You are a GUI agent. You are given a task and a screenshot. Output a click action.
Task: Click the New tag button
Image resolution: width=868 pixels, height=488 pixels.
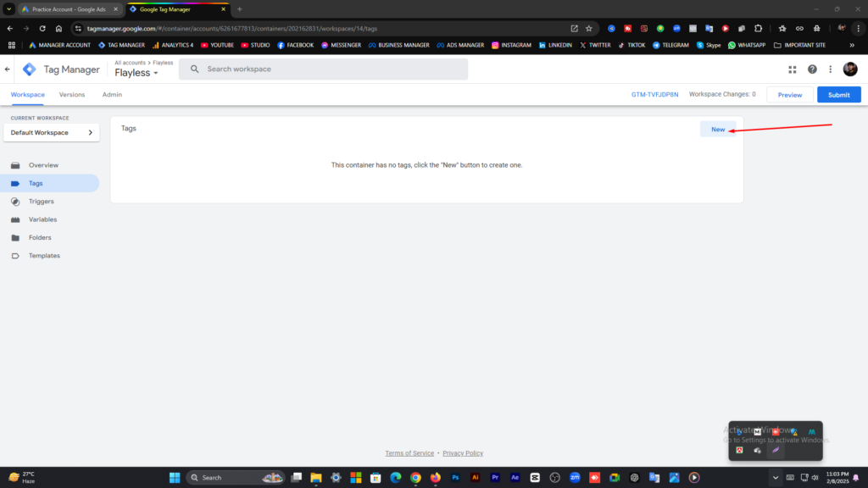pyautogui.click(x=718, y=130)
